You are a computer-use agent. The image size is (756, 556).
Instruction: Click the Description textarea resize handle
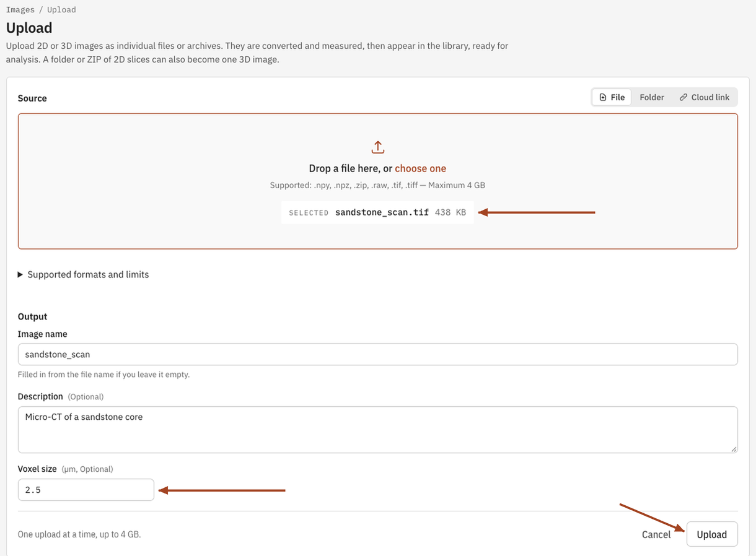(x=734, y=449)
